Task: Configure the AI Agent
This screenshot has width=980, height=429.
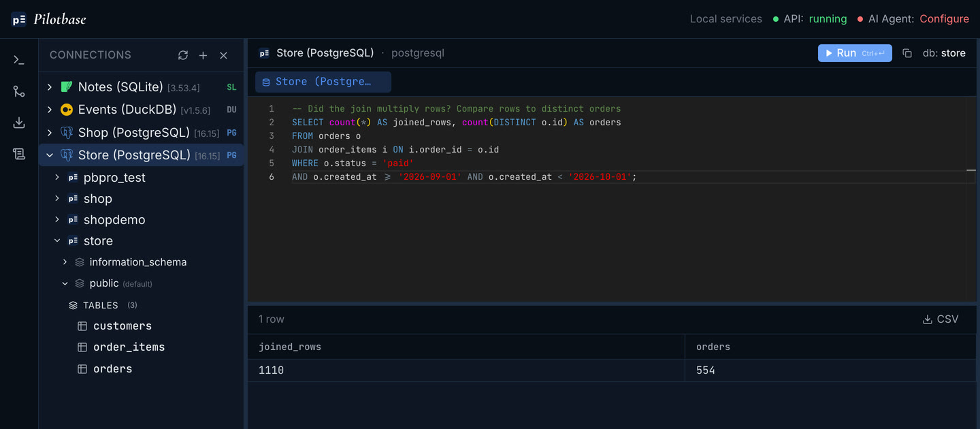Action: [x=944, y=19]
